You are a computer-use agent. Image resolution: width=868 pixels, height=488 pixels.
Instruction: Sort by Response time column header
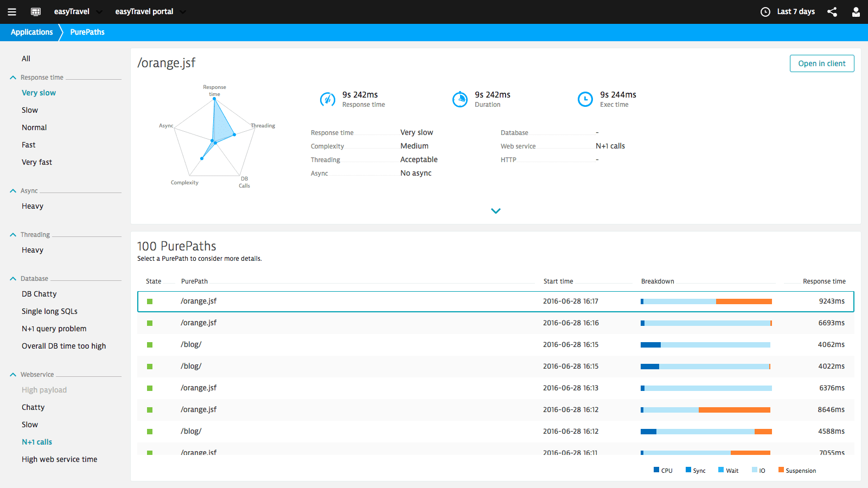[824, 281]
